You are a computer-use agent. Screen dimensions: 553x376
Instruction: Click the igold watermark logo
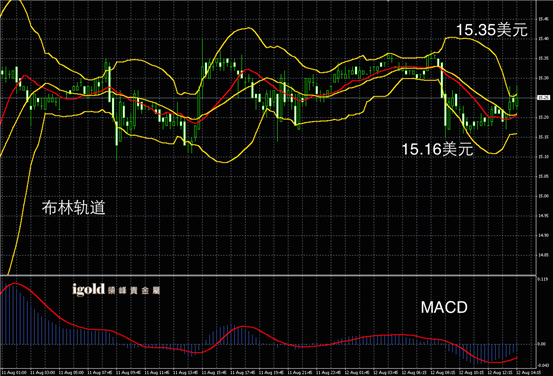click(116, 290)
